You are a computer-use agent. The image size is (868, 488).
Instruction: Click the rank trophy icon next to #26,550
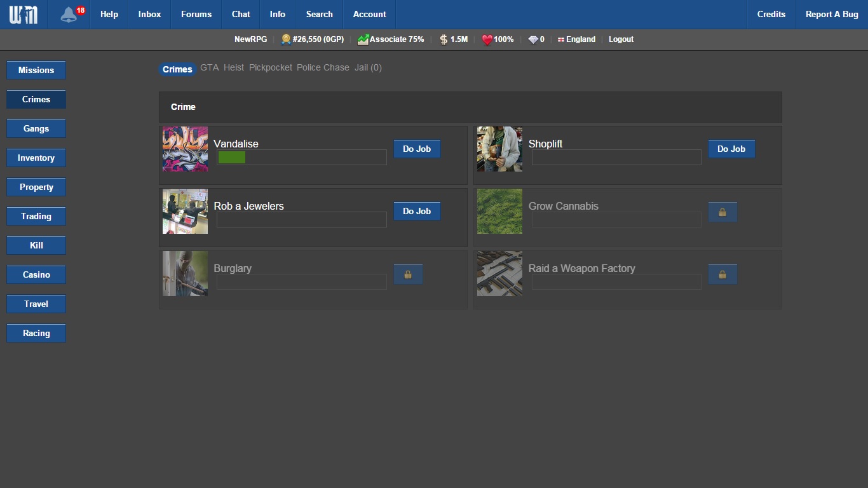pos(286,39)
